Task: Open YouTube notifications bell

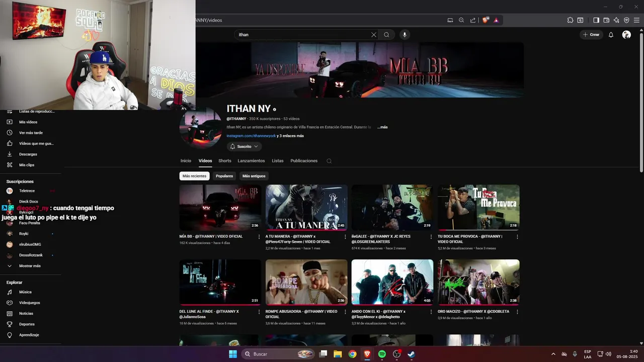Action: pyautogui.click(x=611, y=35)
